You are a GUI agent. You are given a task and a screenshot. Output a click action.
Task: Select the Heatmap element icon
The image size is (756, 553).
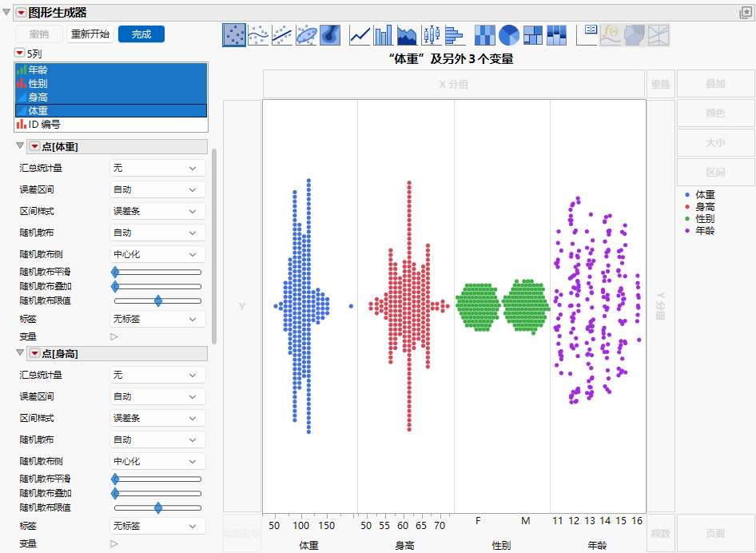485,35
